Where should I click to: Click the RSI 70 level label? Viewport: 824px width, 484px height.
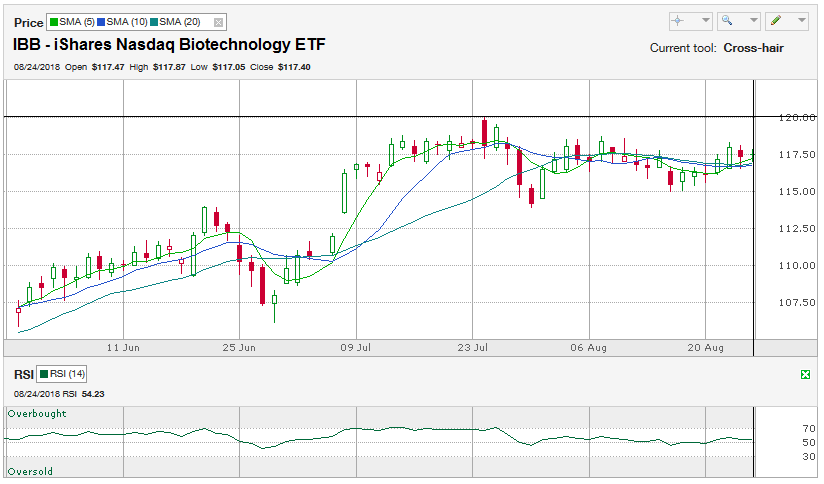click(x=809, y=429)
